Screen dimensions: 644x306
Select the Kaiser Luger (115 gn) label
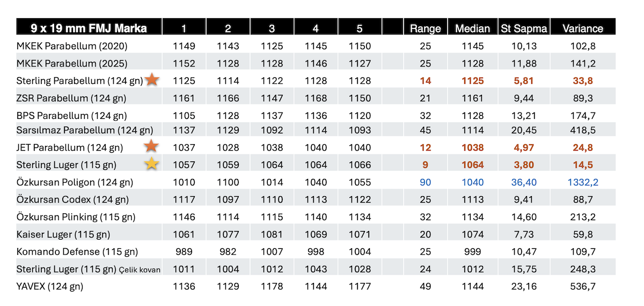click(x=63, y=234)
